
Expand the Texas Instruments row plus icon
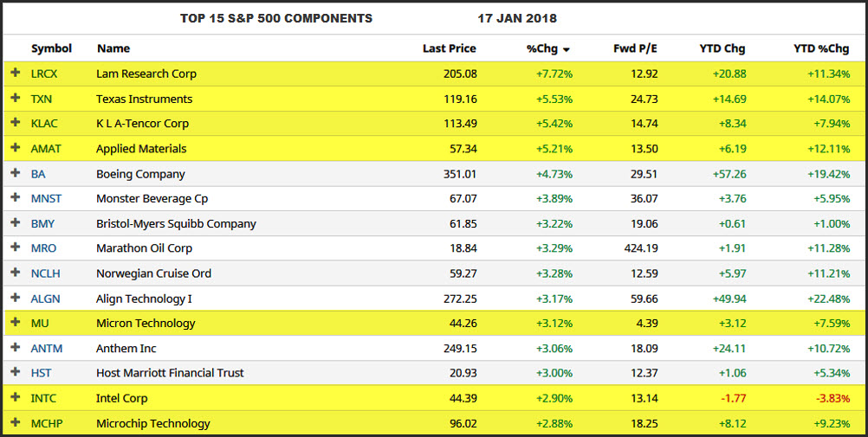pos(15,99)
